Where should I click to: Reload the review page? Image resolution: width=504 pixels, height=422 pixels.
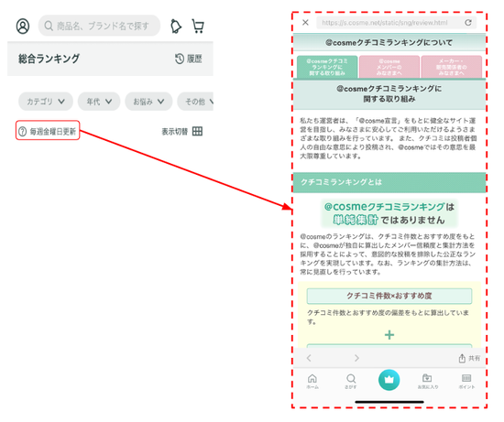click(468, 23)
